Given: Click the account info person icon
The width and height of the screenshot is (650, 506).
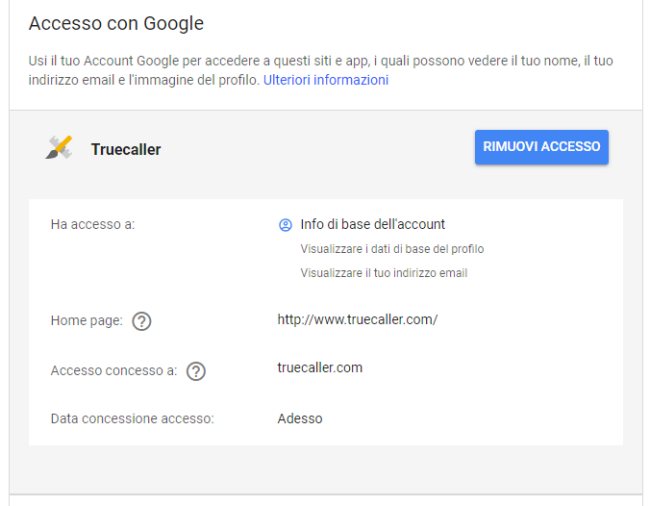Looking at the screenshot, I should 285,225.
